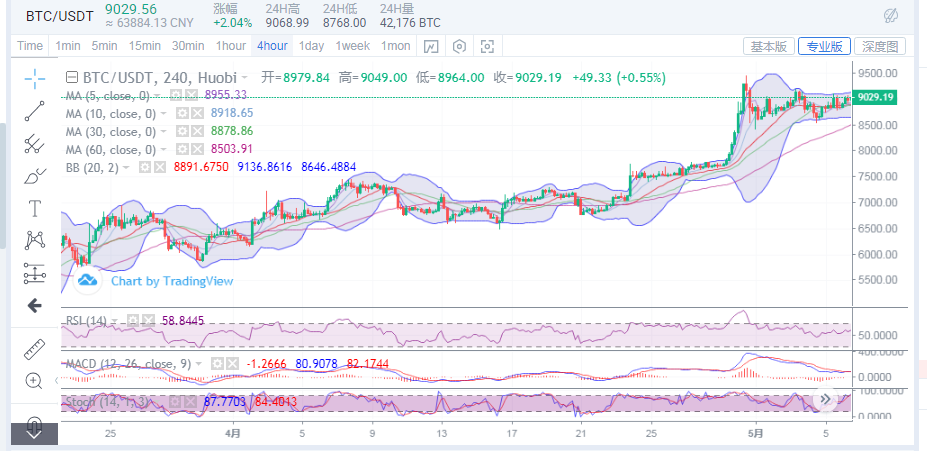The image size is (927, 451).
Task: Switch to the 1day timeframe
Action: tap(311, 46)
